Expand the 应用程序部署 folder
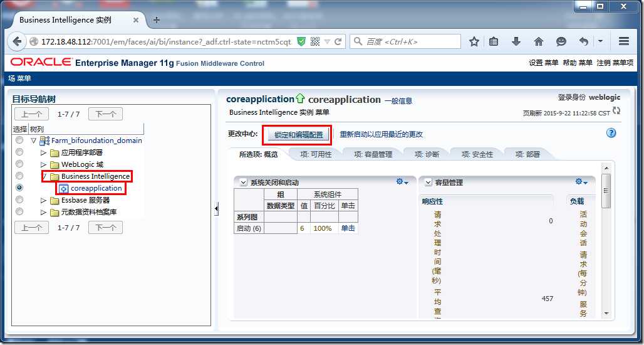The width and height of the screenshot is (644, 345). click(x=43, y=153)
